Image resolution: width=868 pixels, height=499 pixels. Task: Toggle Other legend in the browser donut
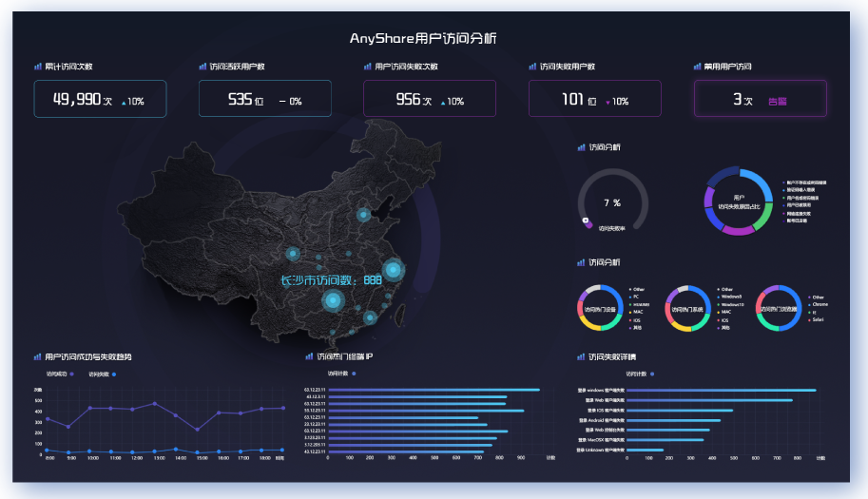tap(816, 297)
